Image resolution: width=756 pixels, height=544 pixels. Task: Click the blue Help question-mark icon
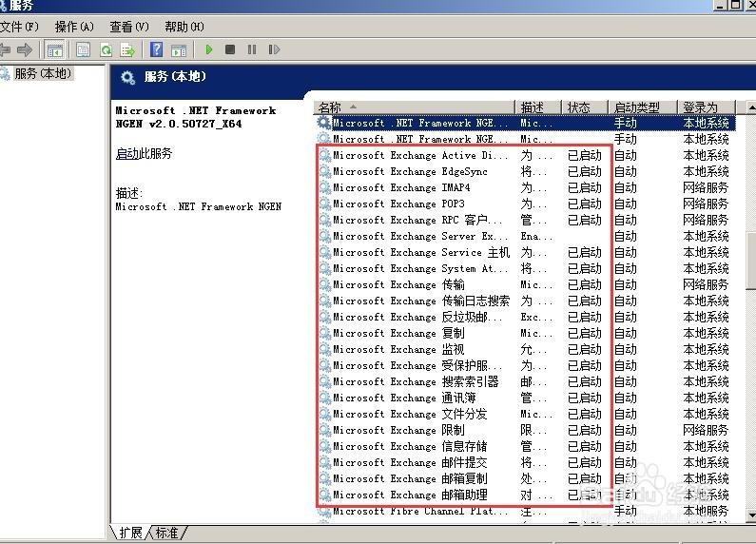[156, 49]
